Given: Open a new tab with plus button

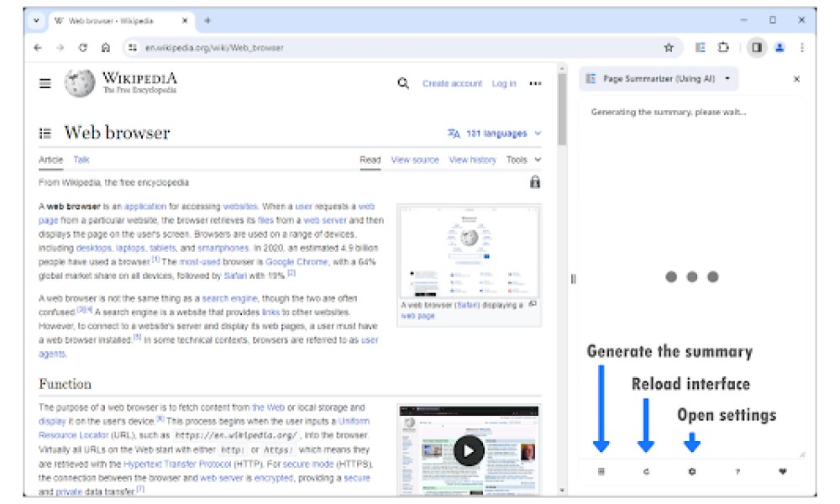Looking at the screenshot, I should [x=207, y=20].
